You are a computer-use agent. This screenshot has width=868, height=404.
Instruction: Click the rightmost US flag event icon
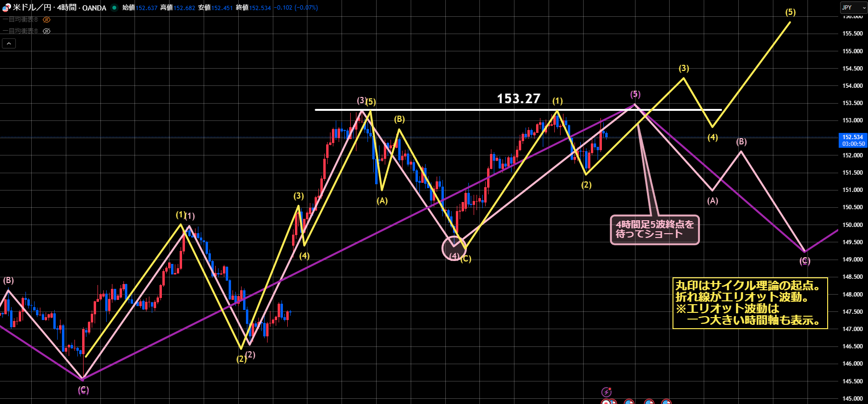click(x=666, y=402)
